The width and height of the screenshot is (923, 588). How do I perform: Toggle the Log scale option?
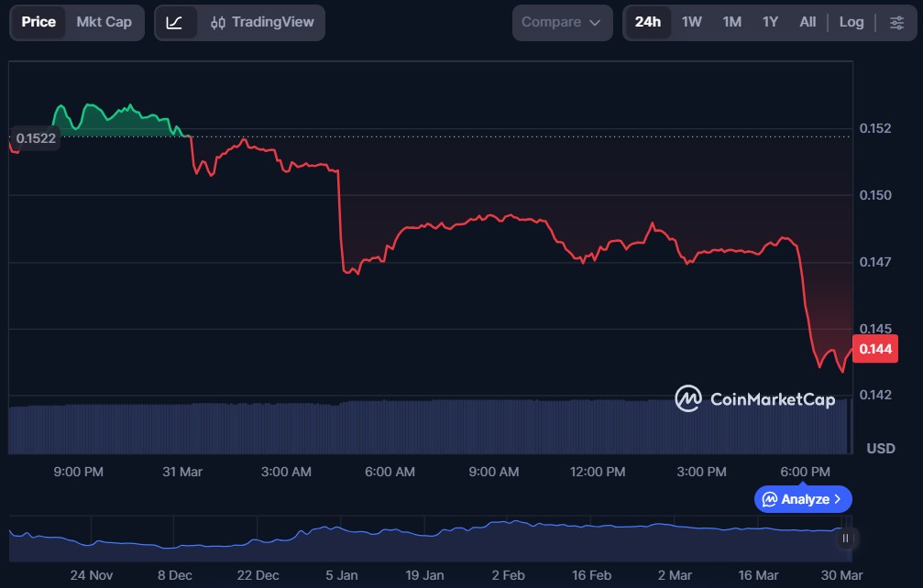click(851, 22)
